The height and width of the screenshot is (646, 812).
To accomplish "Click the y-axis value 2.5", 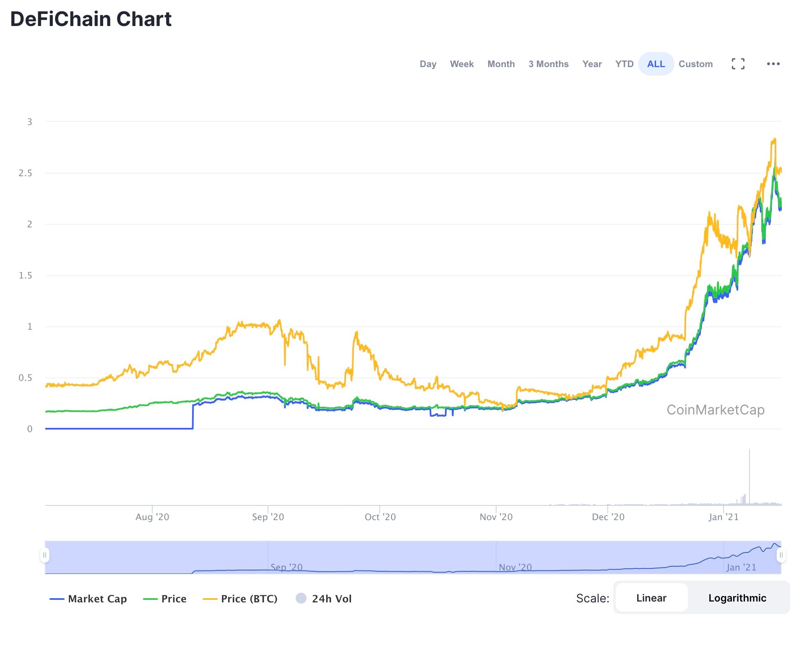I will pyautogui.click(x=25, y=173).
